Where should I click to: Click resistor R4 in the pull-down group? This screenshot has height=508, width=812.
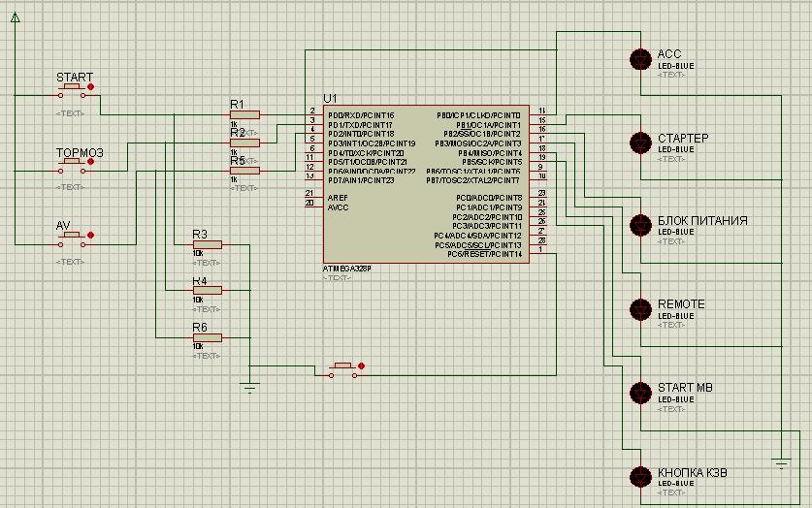click(207, 290)
